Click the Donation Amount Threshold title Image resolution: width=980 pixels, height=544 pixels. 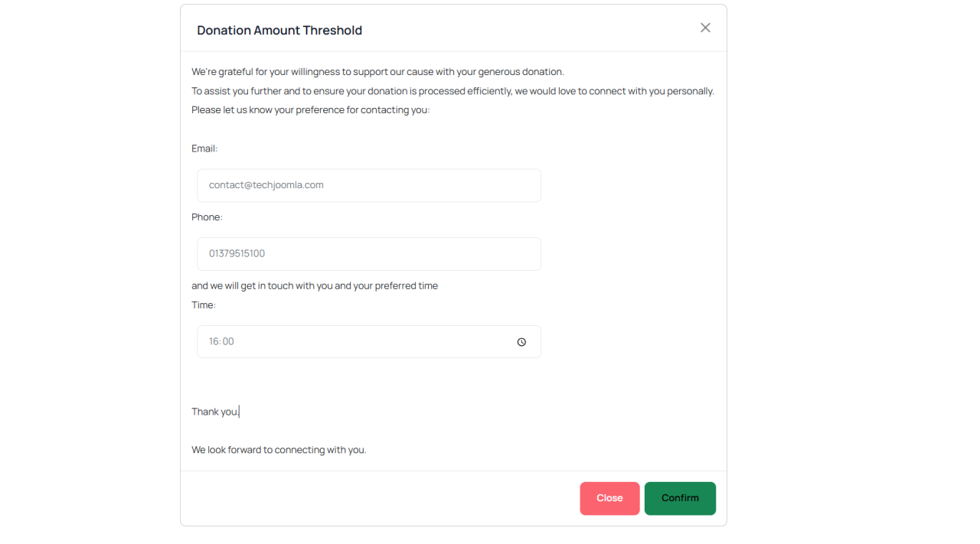(x=279, y=31)
